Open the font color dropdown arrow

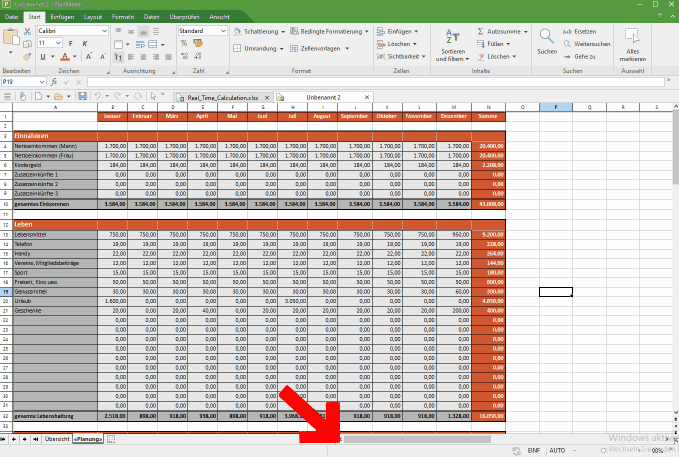coord(75,57)
